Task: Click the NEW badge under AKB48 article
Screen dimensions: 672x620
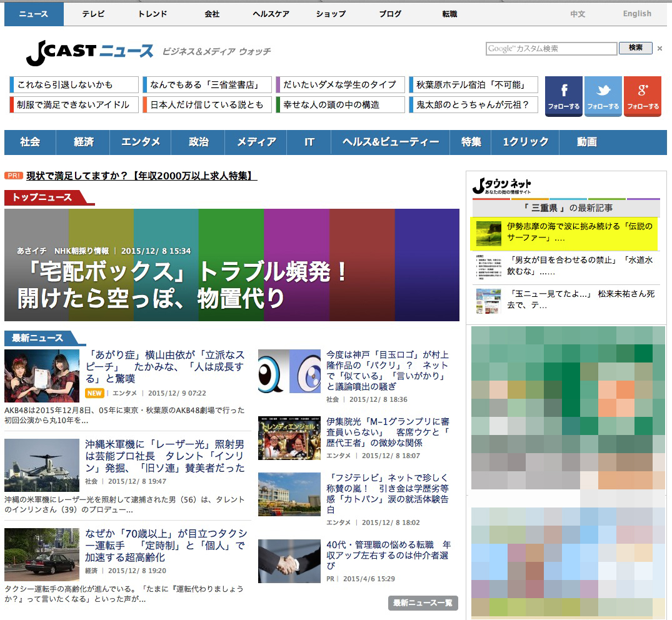Action: pyautogui.click(x=94, y=393)
